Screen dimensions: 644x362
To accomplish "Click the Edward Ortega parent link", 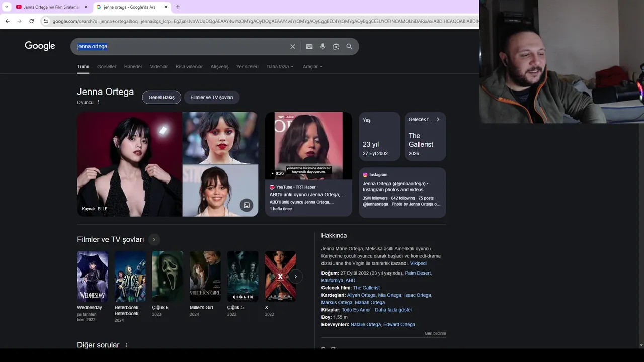I will tap(399, 325).
